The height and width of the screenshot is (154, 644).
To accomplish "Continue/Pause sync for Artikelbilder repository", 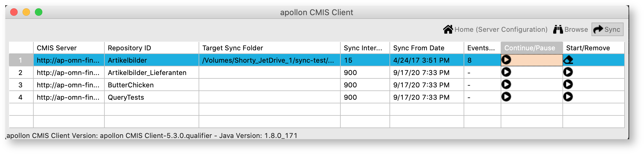I will [x=506, y=60].
